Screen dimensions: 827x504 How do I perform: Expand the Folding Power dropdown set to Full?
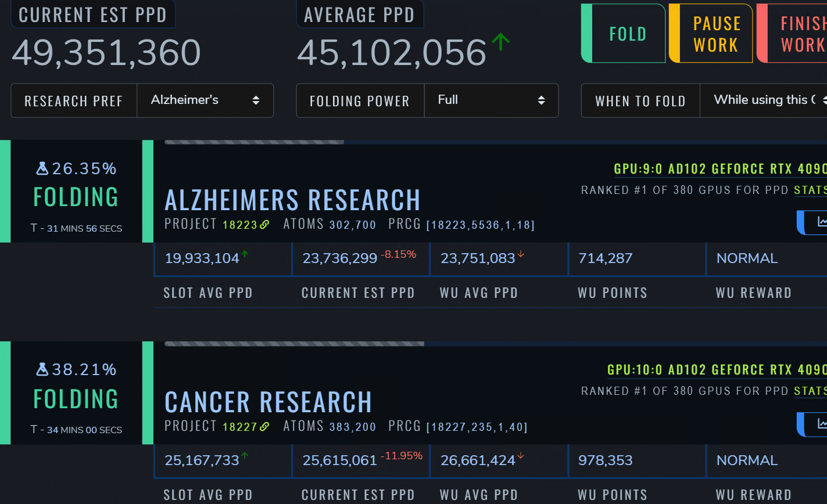491,100
